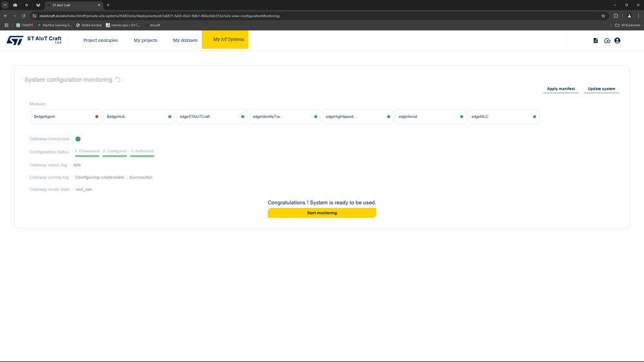Click the green status dot on edgeSTAIoTCraft

click(243, 117)
